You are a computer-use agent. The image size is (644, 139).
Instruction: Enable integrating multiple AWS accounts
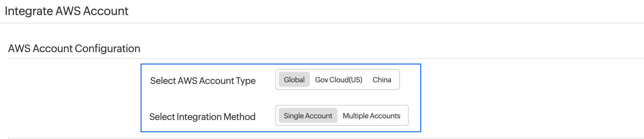[371, 116]
